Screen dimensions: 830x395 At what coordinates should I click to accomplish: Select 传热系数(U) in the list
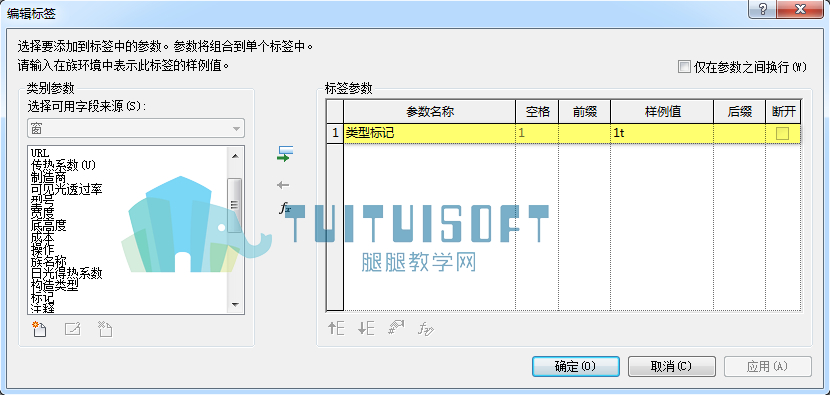64,165
